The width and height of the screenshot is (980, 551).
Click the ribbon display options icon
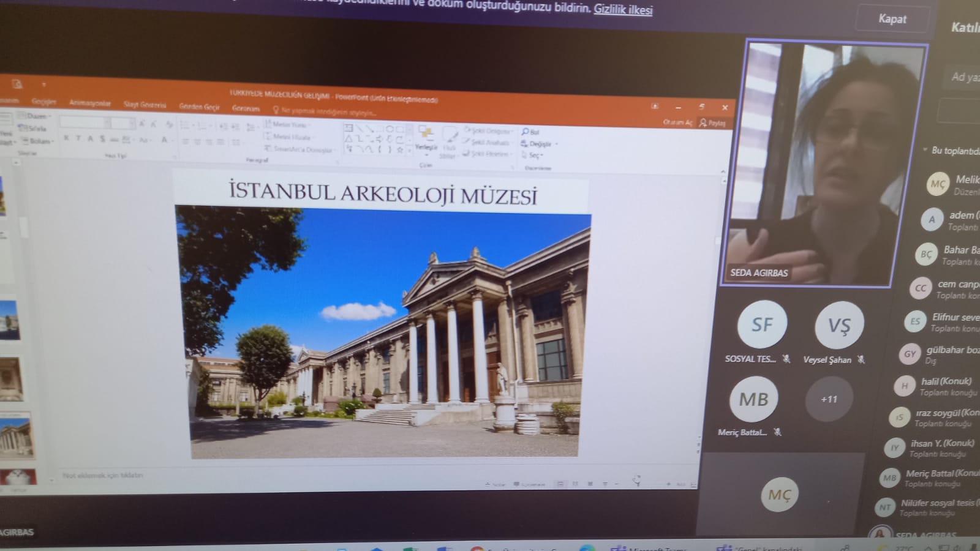(655, 106)
